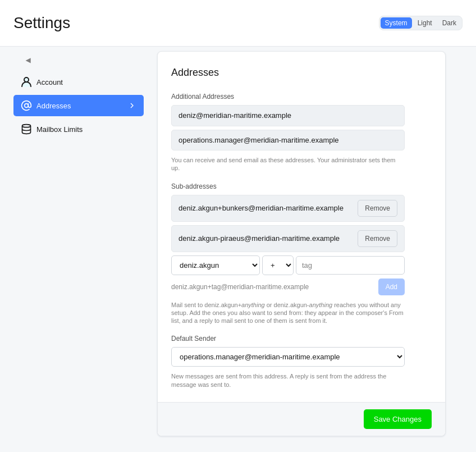Click the Addresses at-sign icon
This screenshot has width=476, height=452.
pos(26,106)
